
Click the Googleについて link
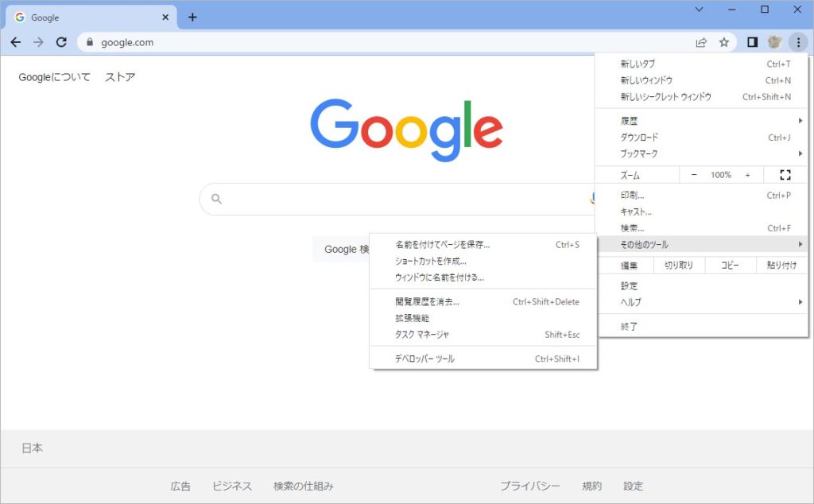54,77
